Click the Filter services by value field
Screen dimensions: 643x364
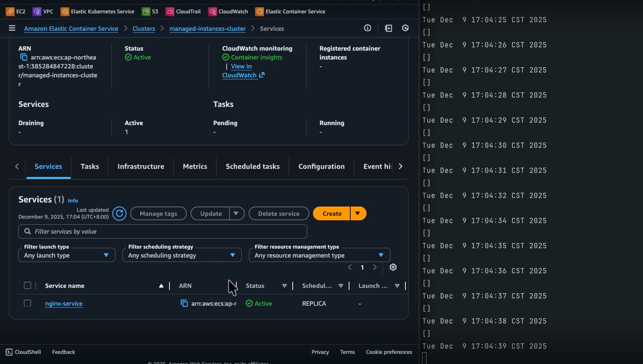coord(162,232)
